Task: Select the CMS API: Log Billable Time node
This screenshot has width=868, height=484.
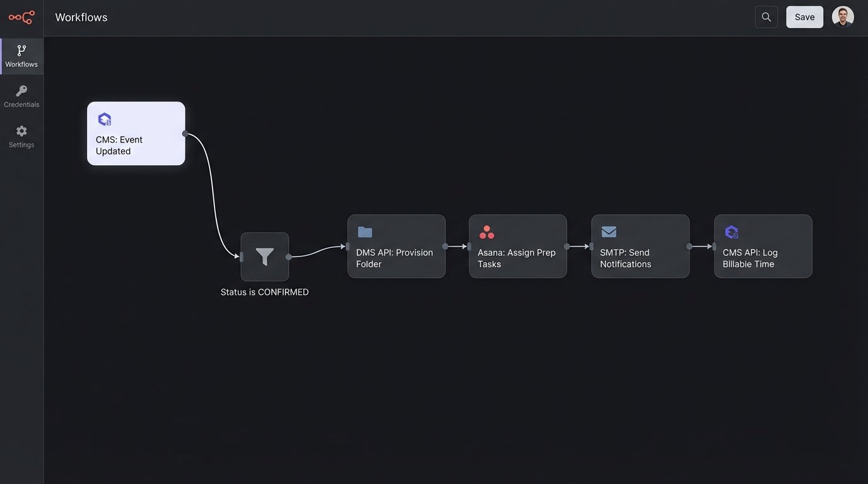Action: point(763,246)
